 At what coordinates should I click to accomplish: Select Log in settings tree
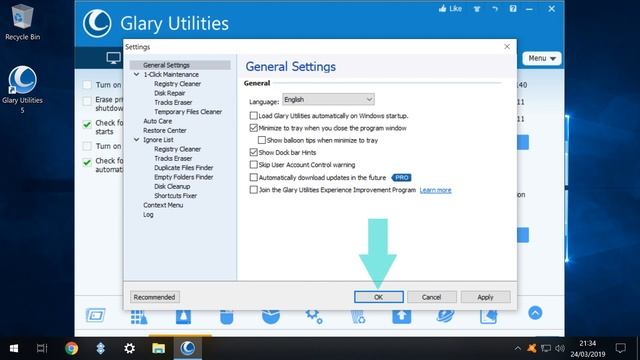click(148, 214)
